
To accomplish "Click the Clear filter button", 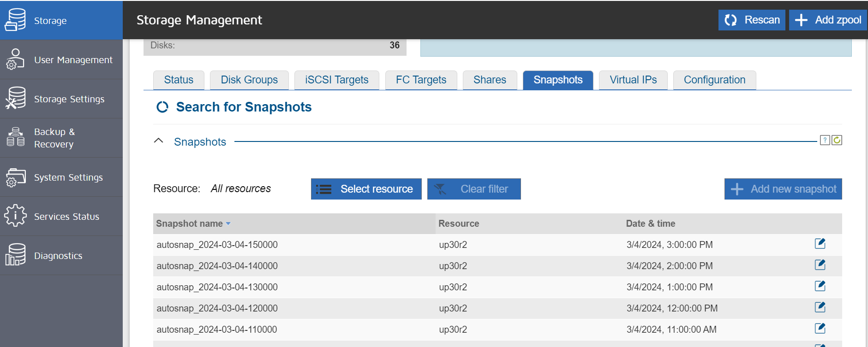I will click(474, 189).
